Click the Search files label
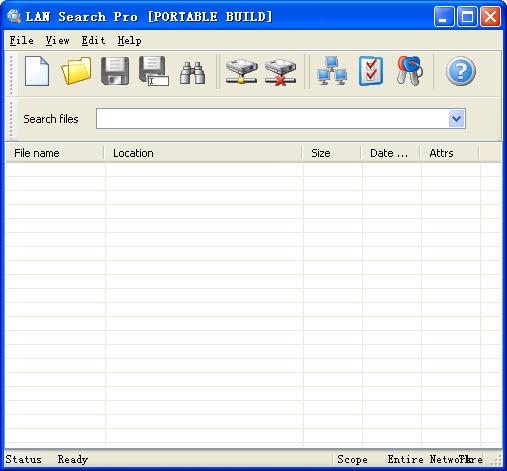 coord(51,119)
